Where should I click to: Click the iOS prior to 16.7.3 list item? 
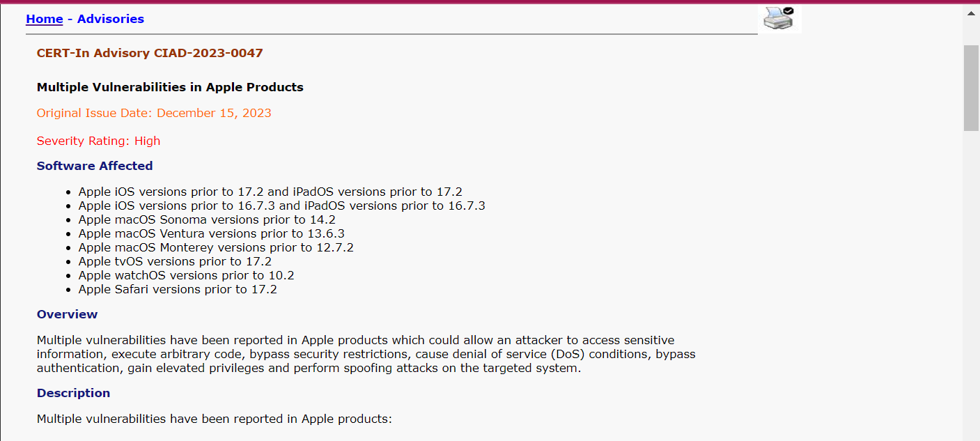point(281,206)
